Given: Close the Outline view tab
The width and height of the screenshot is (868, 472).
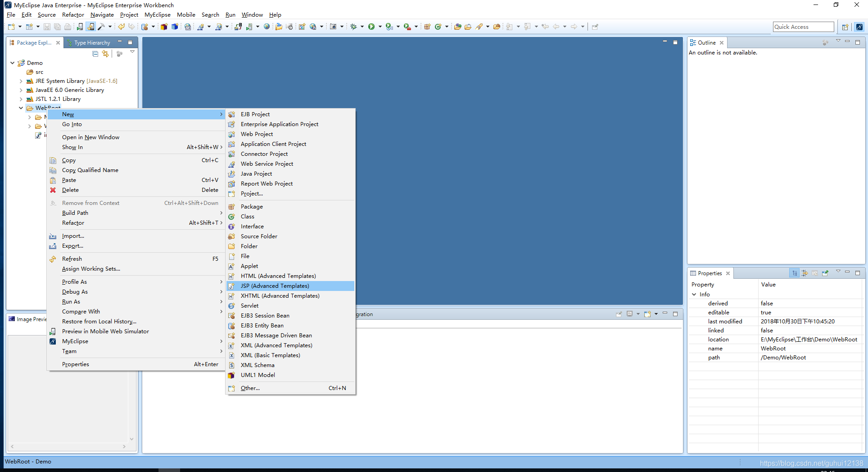Looking at the screenshot, I should (x=722, y=43).
